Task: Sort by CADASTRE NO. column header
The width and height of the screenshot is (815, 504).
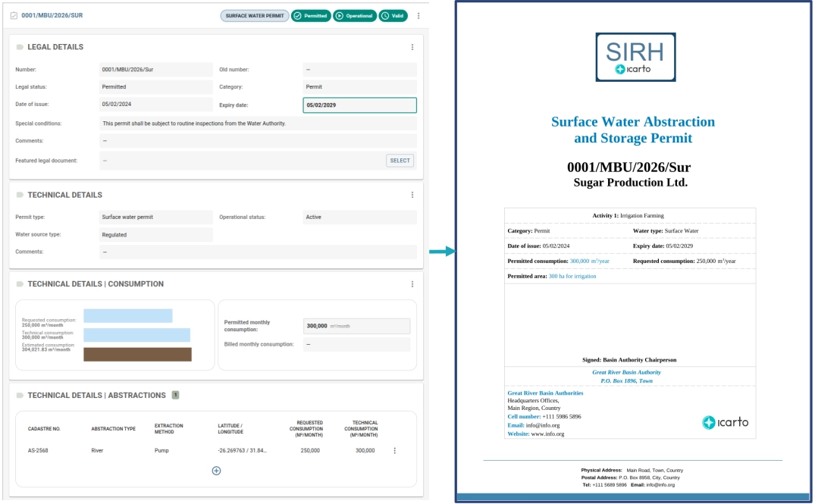Action: coord(44,429)
